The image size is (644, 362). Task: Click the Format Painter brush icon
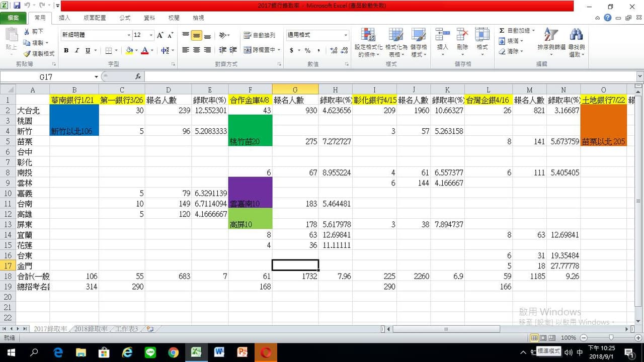pyautogui.click(x=27, y=54)
